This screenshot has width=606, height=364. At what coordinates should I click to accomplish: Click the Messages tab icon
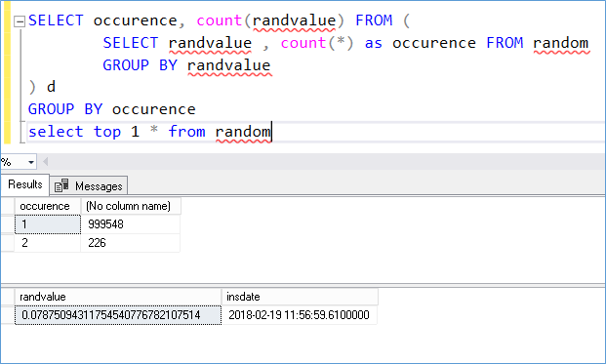coord(61,185)
